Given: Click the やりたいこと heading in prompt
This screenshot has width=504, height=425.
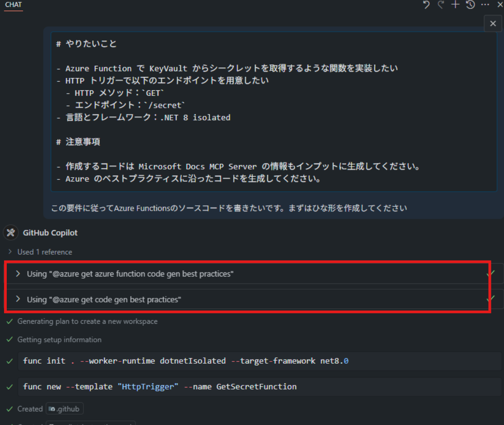Looking at the screenshot, I should [x=87, y=44].
